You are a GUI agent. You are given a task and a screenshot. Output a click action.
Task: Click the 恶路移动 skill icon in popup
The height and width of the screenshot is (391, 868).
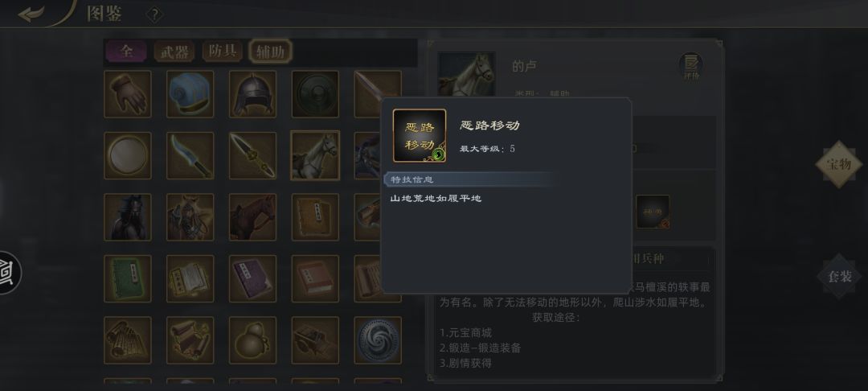tap(420, 136)
